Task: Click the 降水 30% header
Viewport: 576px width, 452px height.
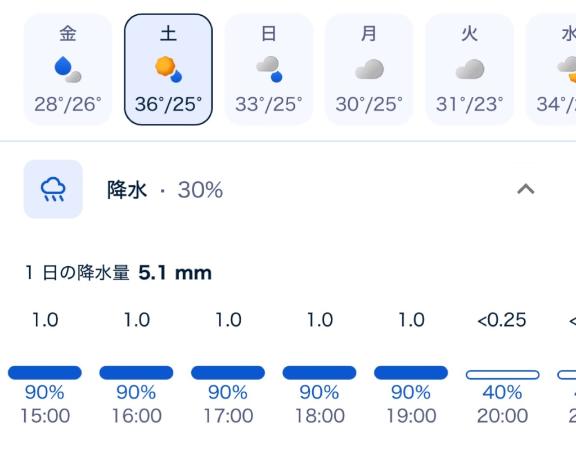Action: coord(165,190)
